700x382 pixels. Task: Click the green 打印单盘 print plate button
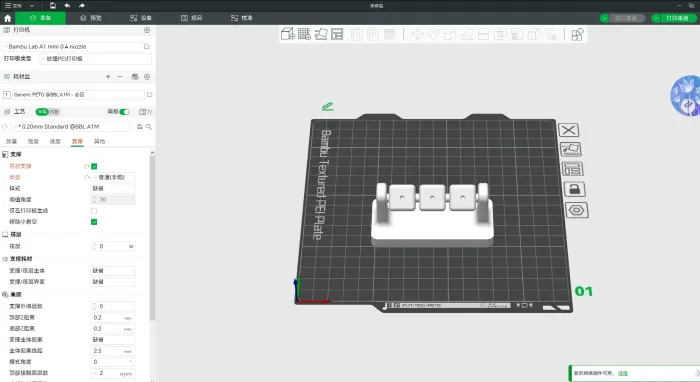(674, 18)
